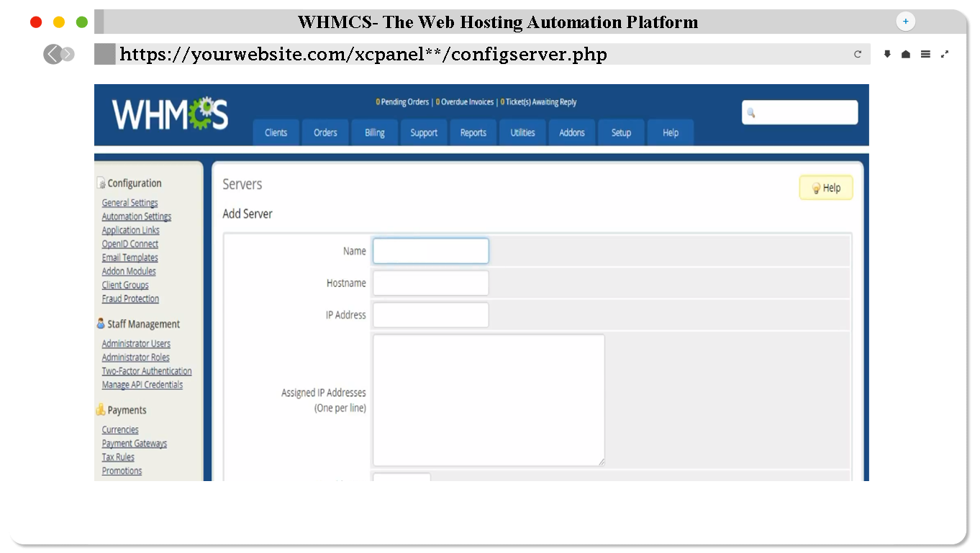Click the yellow Help button
This screenshot has height=553, width=980.
tap(826, 188)
